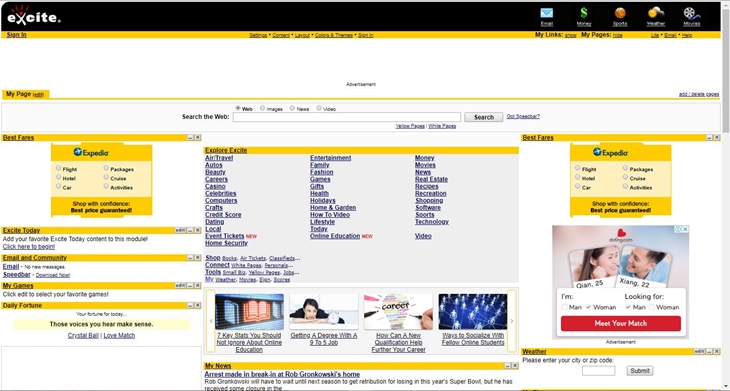Open the Real Estate category link
The height and width of the screenshot is (391, 730).
pos(431,179)
